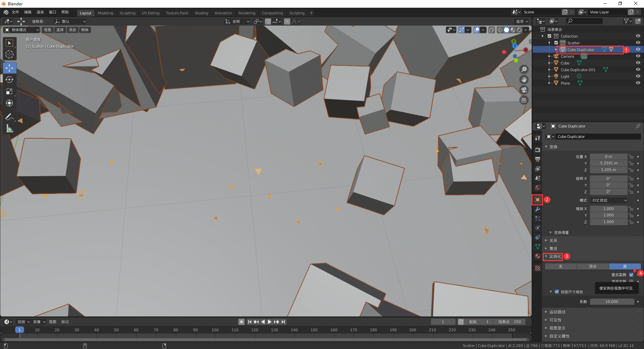This screenshot has width=644, height=349.
Task: Open the Output properties tab icon
Action: 538,159
